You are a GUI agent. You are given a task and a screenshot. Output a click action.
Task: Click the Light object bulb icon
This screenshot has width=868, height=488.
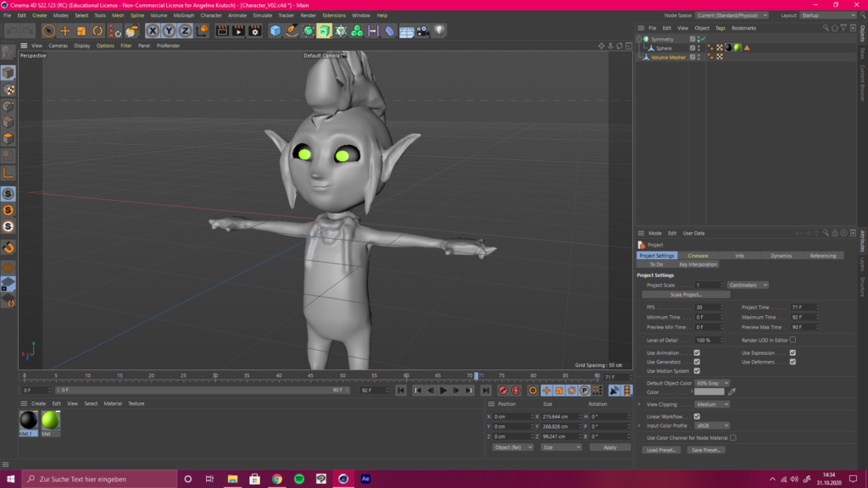pyautogui.click(x=440, y=31)
